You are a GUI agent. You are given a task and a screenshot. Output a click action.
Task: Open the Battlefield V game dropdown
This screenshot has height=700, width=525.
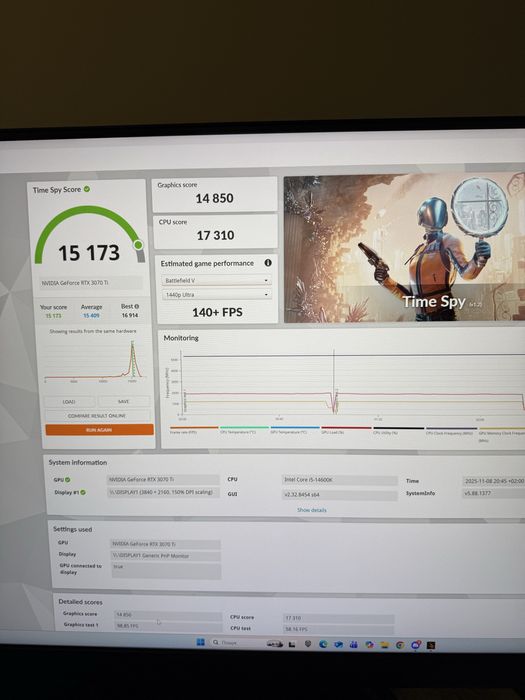(217, 280)
